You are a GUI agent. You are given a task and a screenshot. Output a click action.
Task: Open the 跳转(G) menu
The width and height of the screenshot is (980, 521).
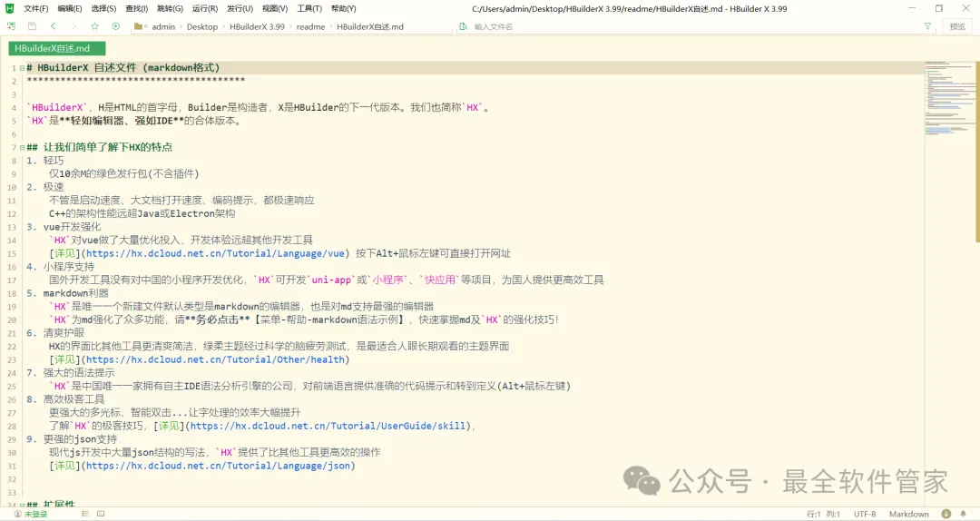coord(170,9)
